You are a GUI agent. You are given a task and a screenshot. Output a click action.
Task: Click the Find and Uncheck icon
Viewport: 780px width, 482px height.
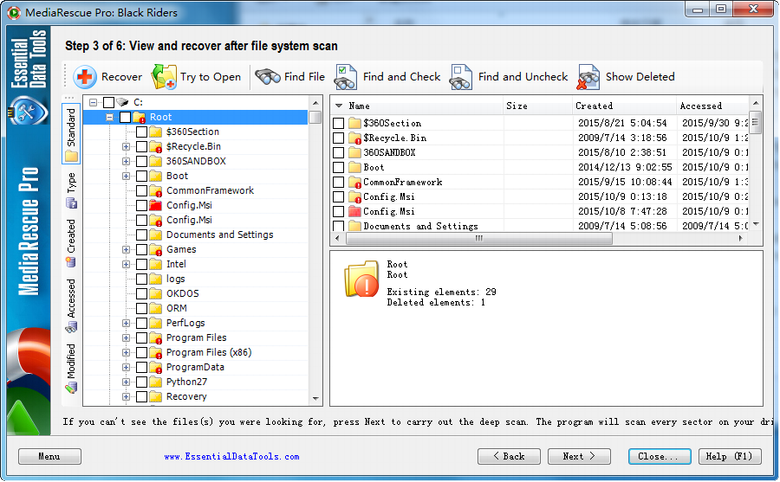[461, 77]
